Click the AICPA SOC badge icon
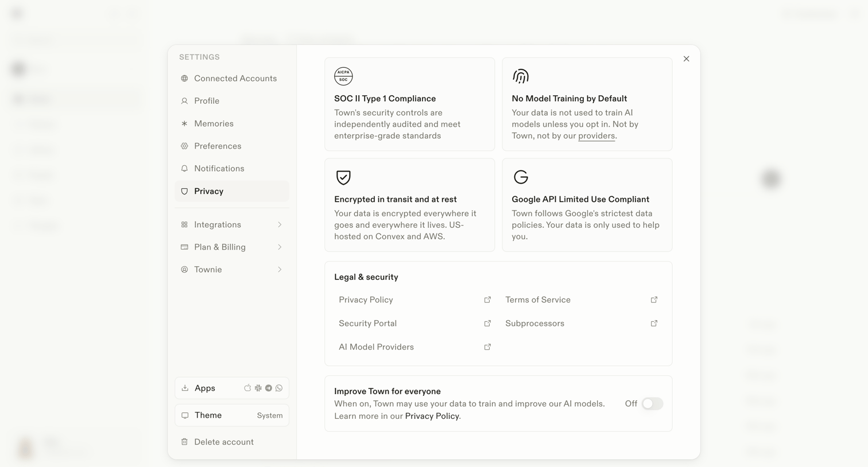Screen dimensions: 868x467 pyautogui.click(x=343, y=76)
